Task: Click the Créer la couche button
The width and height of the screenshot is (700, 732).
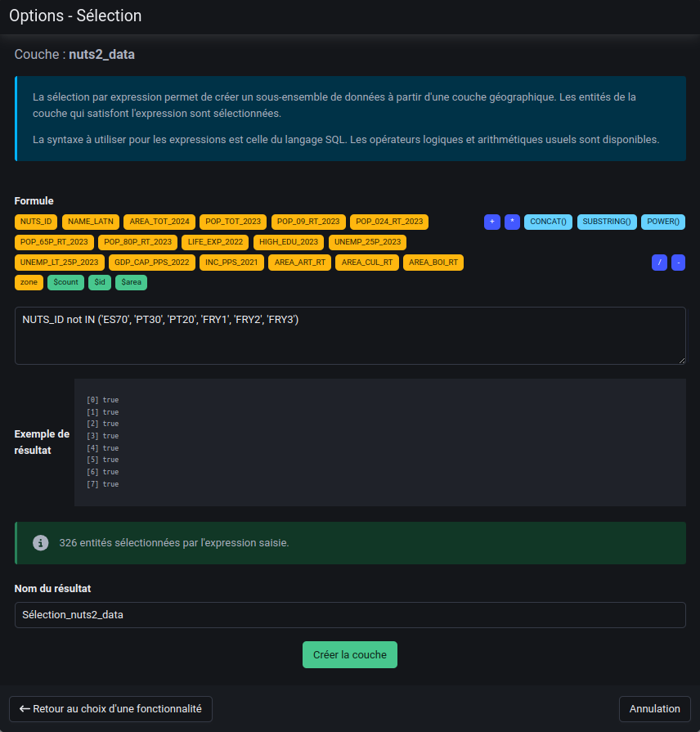Action: click(x=350, y=655)
